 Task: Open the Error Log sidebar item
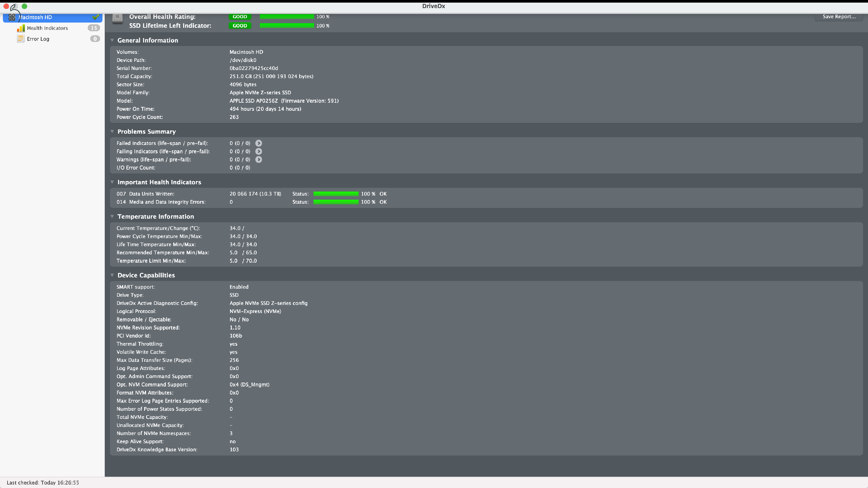click(53, 39)
